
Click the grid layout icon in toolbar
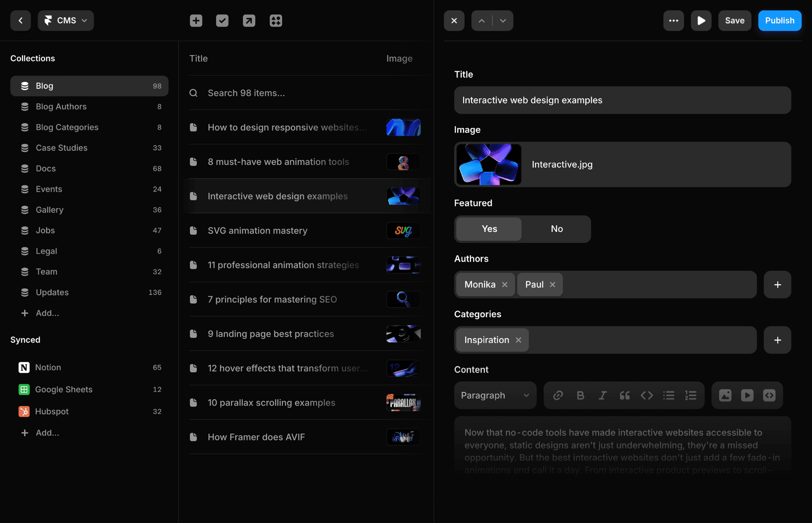pos(276,21)
